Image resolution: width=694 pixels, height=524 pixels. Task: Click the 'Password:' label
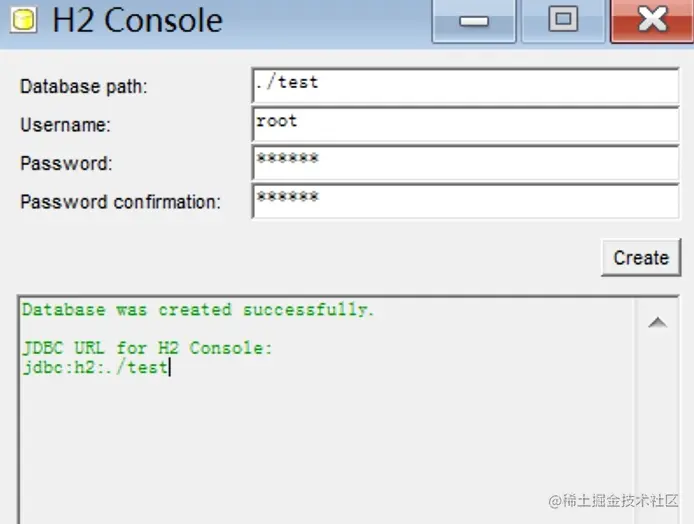tap(66, 163)
